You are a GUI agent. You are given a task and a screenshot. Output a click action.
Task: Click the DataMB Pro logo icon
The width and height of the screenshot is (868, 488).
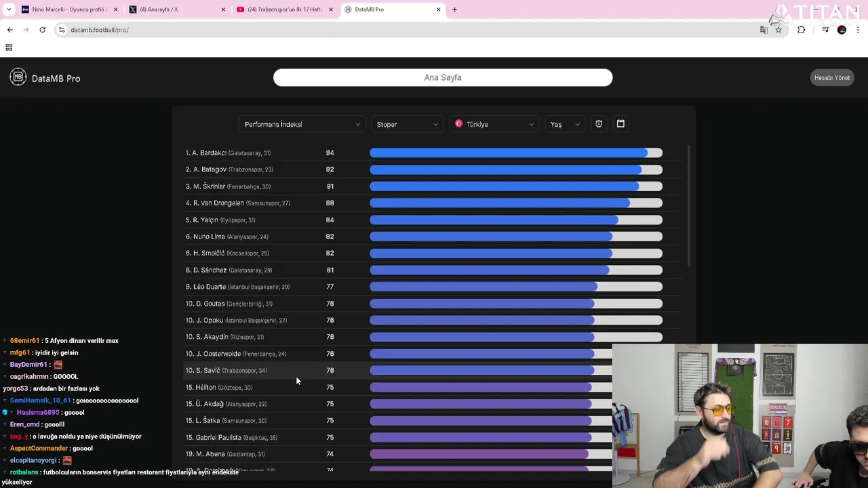pos(18,77)
